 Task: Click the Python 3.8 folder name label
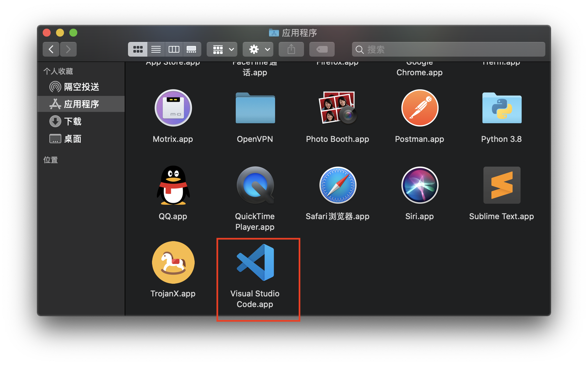(x=501, y=139)
